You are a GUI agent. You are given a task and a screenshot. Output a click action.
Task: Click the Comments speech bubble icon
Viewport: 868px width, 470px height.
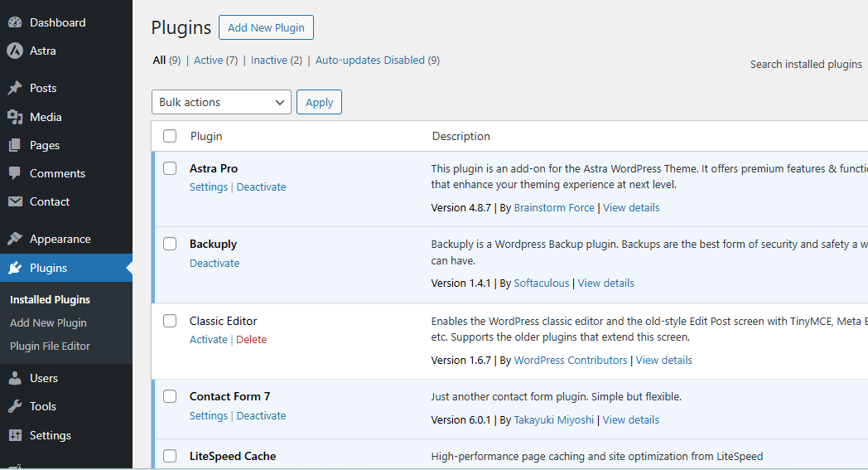click(15, 173)
